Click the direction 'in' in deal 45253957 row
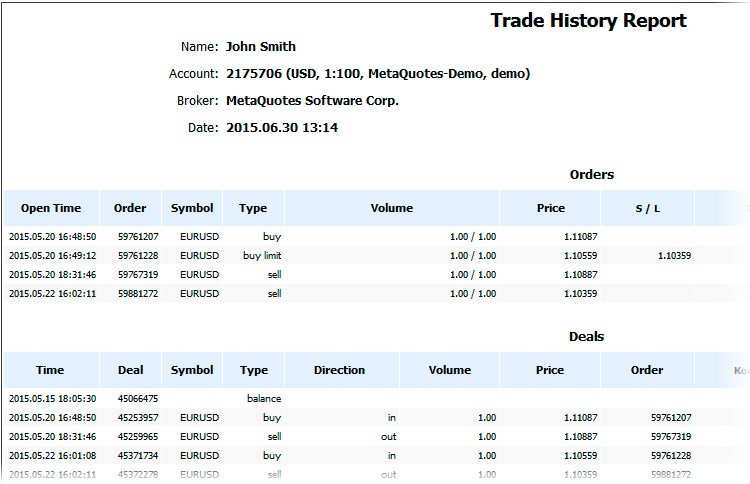Image resolution: width=750 pixels, height=484 pixels. (x=392, y=418)
